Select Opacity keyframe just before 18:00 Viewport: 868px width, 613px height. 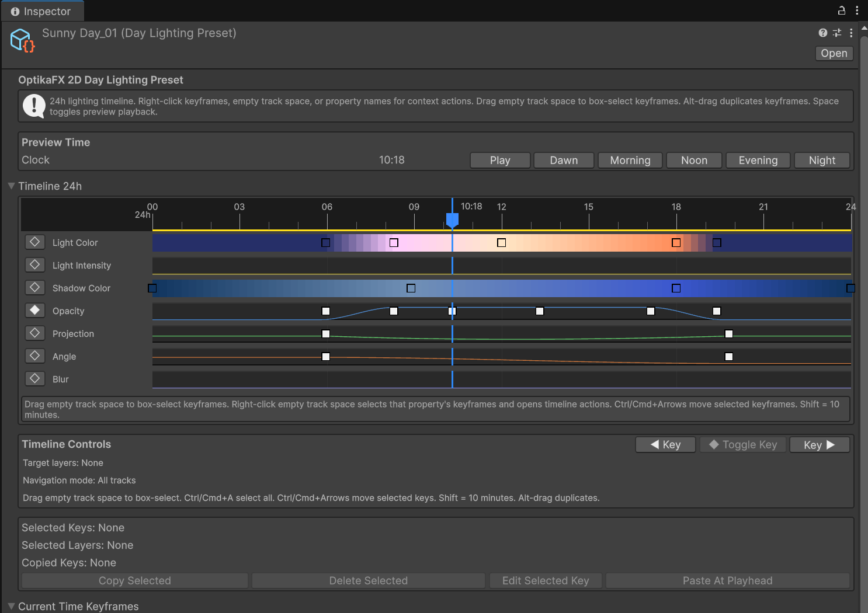point(651,311)
